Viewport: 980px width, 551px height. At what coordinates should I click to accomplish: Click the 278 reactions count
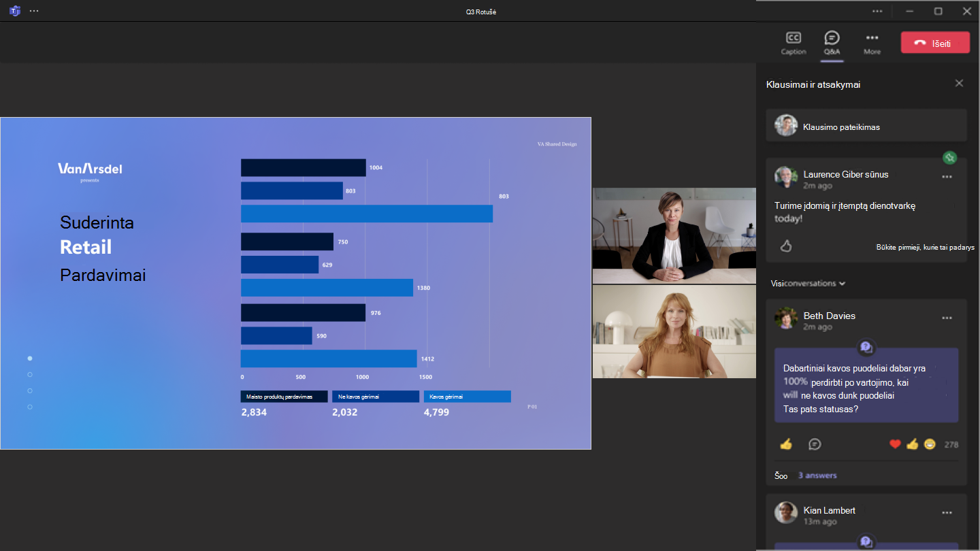click(951, 445)
